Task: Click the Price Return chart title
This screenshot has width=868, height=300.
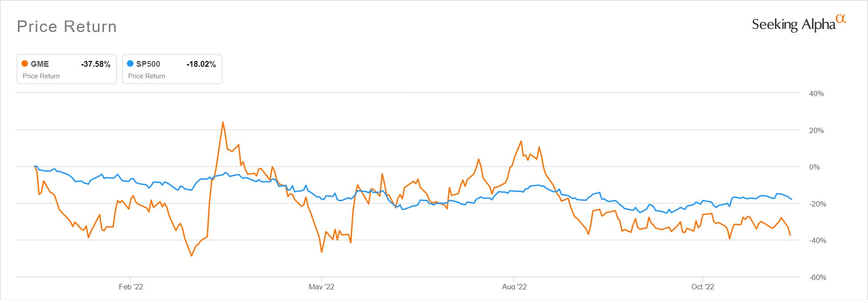Action: pyautogui.click(x=67, y=27)
